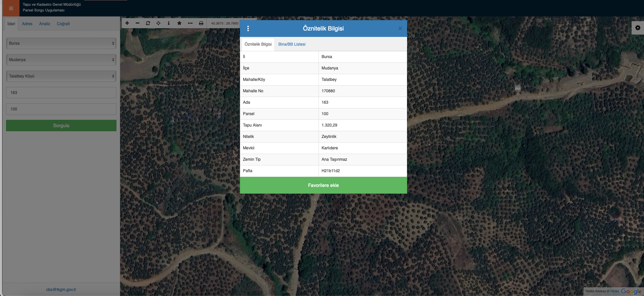Select the info query tool icon
The height and width of the screenshot is (296, 644).
(x=168, y=23)
